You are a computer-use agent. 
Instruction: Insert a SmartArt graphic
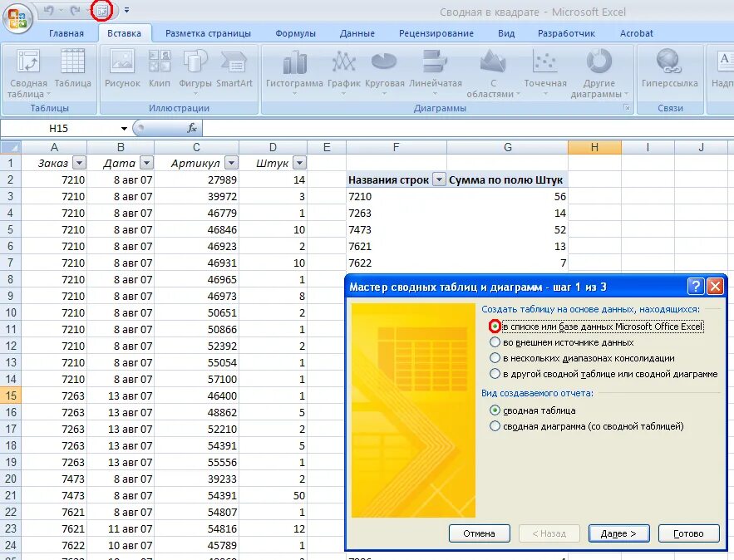tap(234, 69)
